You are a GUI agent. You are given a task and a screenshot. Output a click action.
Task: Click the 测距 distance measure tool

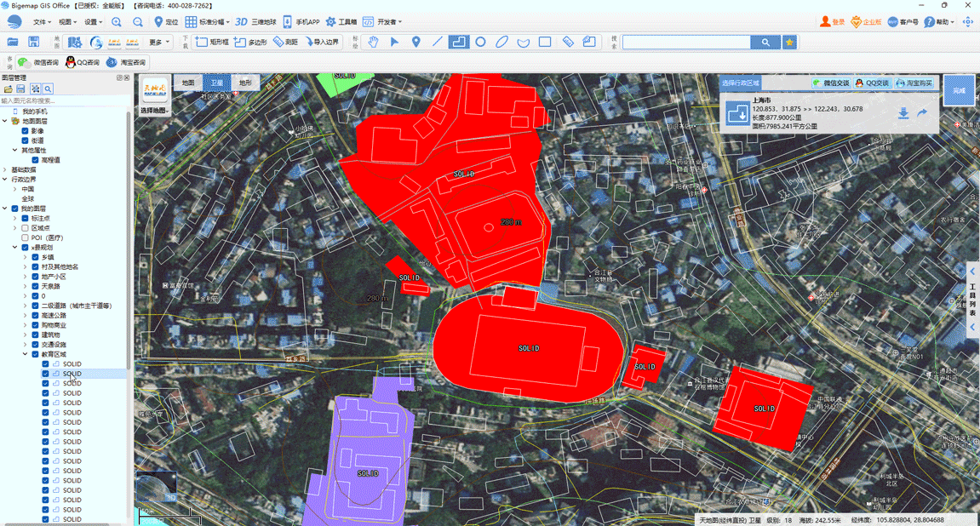pos(285,42)
